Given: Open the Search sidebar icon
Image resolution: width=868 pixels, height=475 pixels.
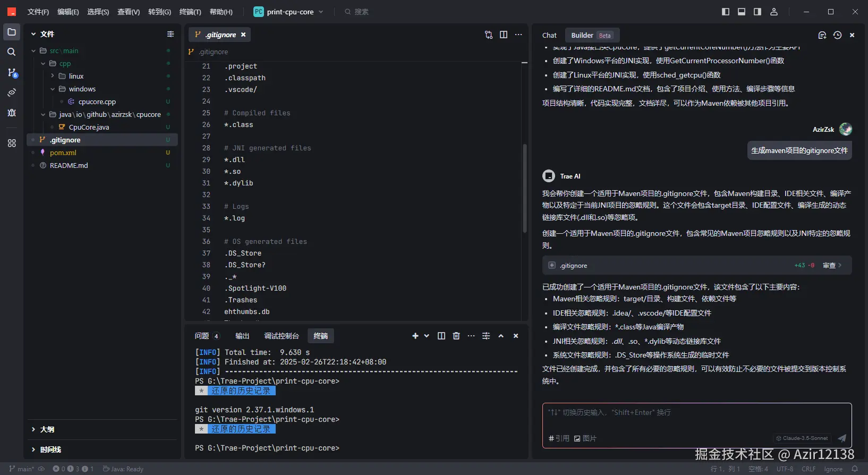Looking at the screenshot, I should coord(12,52).
